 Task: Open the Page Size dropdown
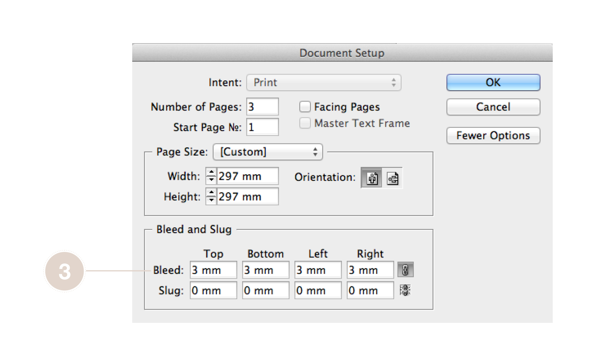(268, 152)
